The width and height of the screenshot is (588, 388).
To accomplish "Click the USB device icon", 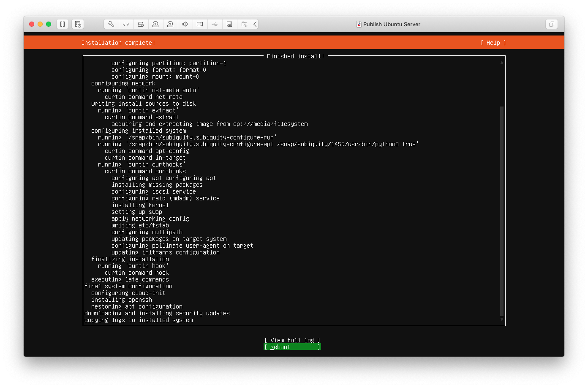I will click(x=215, y=24).
